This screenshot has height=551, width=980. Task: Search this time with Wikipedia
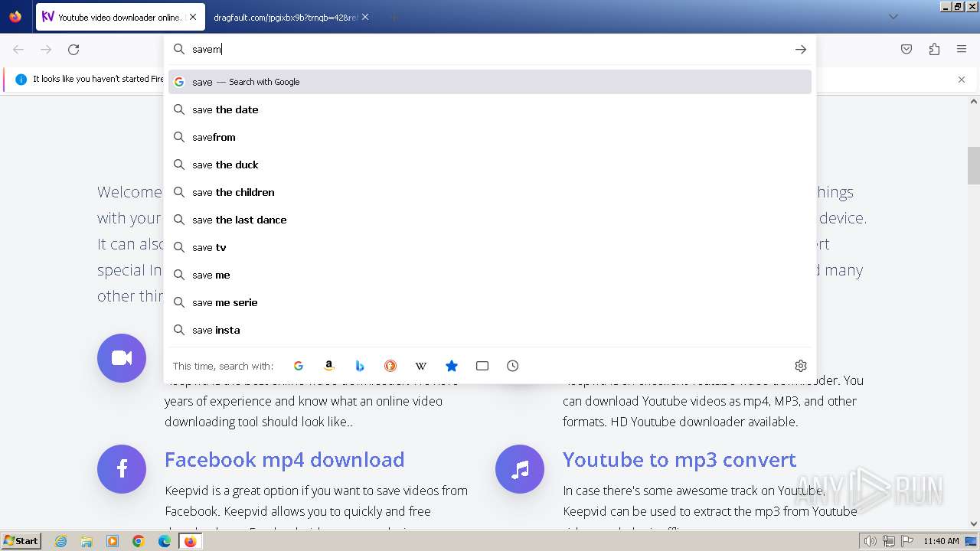tap(421, 366)
